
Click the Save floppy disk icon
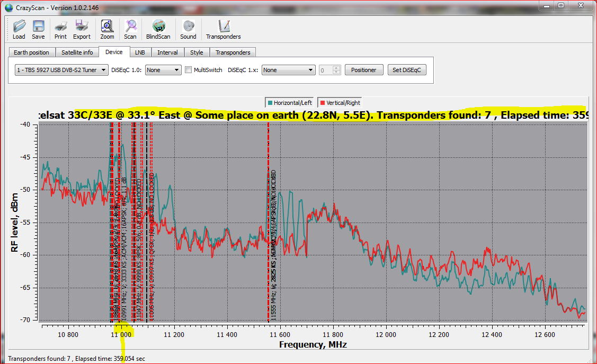click(38, 26)
